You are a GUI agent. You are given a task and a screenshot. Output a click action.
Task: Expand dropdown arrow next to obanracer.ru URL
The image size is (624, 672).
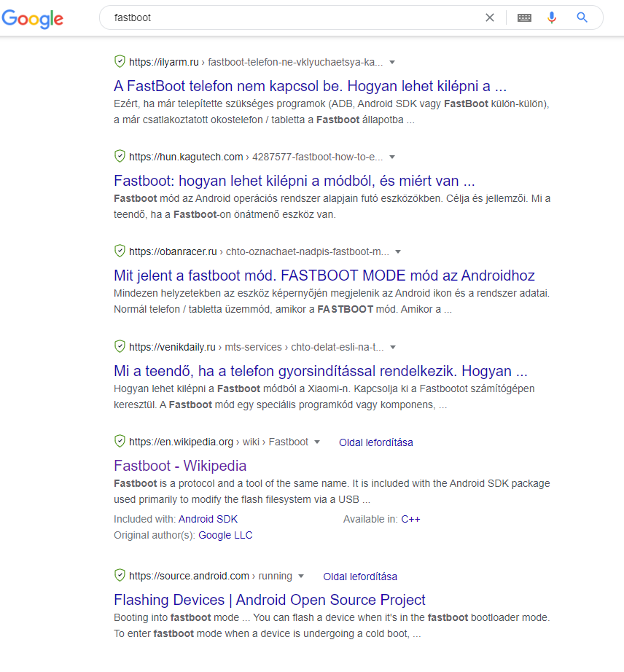398,252
